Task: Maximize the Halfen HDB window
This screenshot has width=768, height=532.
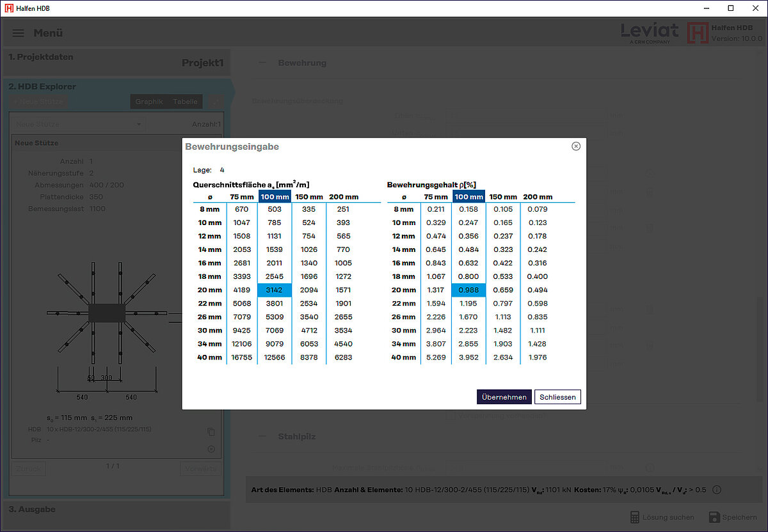Action: (731, 8)
